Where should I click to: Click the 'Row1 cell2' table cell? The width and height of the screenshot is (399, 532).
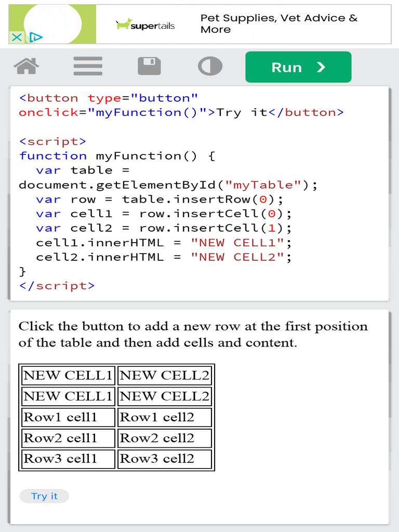[x=165, y=417]
